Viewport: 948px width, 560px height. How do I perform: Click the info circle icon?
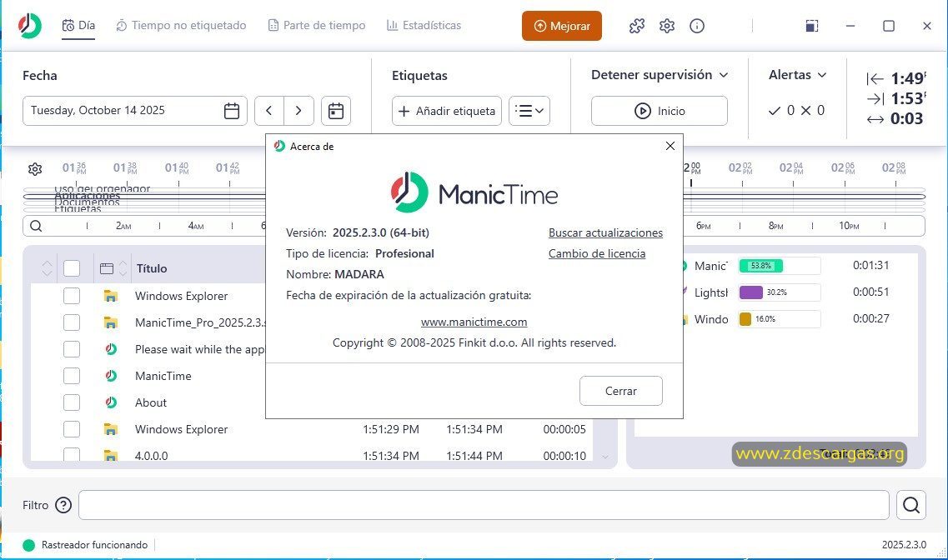point(697,26)
